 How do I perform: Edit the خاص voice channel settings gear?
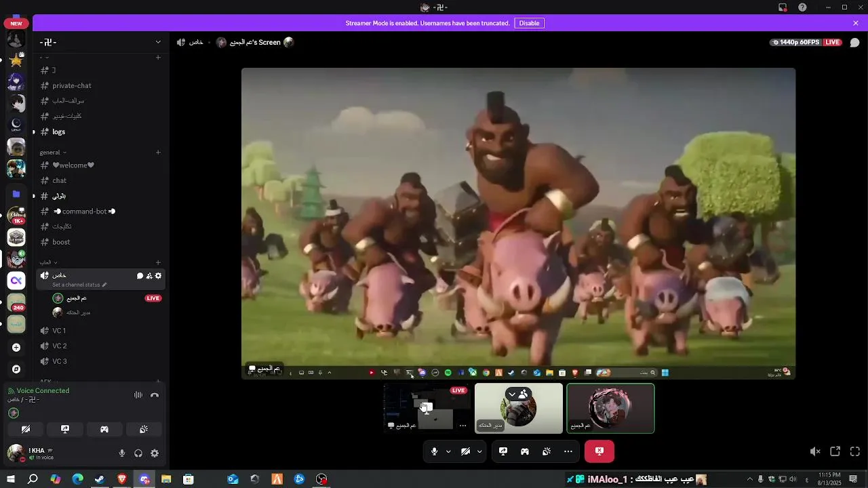(159, 276)
